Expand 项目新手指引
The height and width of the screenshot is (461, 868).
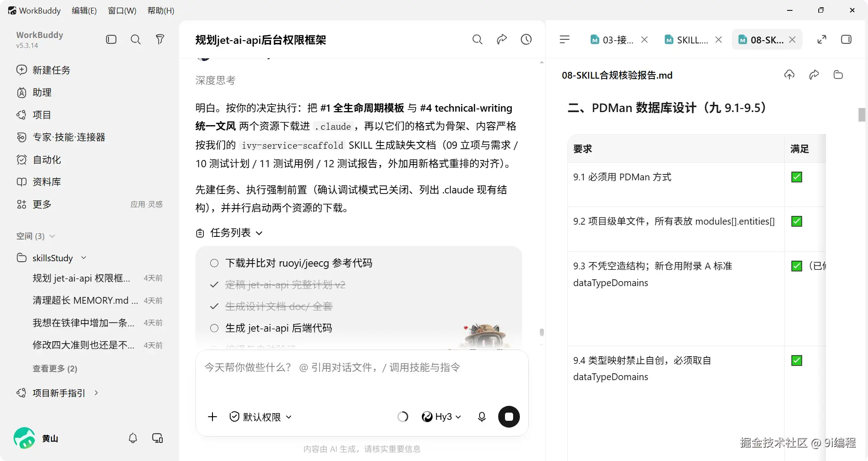click(x=58, y=393)
